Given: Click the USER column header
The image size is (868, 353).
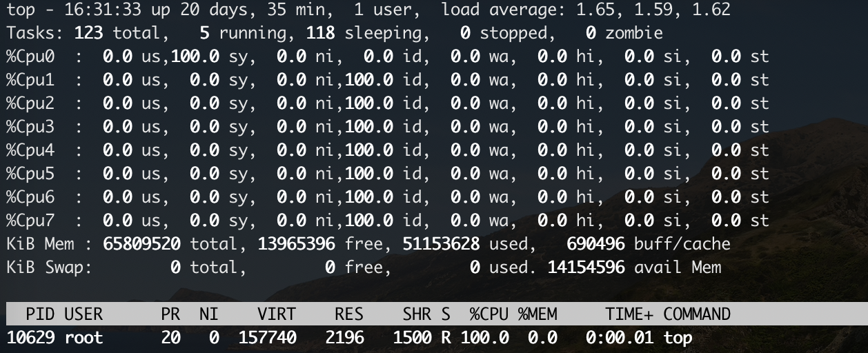Looking at the screenshot, I should 83,314.
